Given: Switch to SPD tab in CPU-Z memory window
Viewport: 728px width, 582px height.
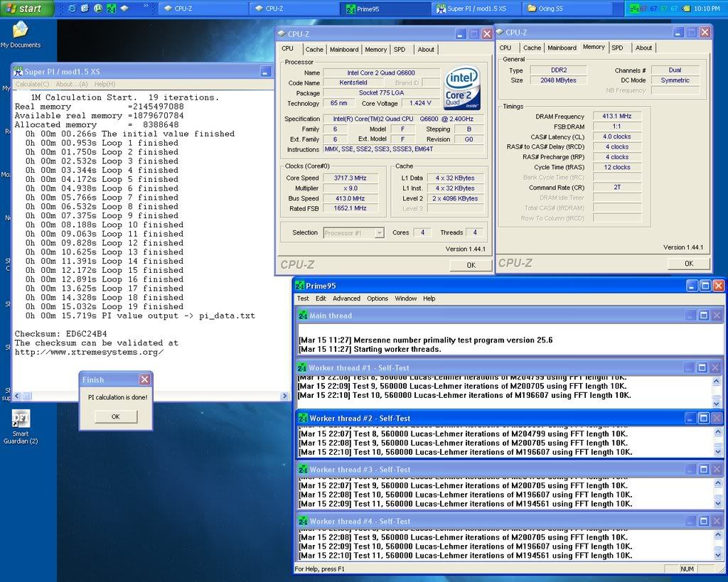Looking at the screenshot, I should pyautogui.click(x=617, y=48).
